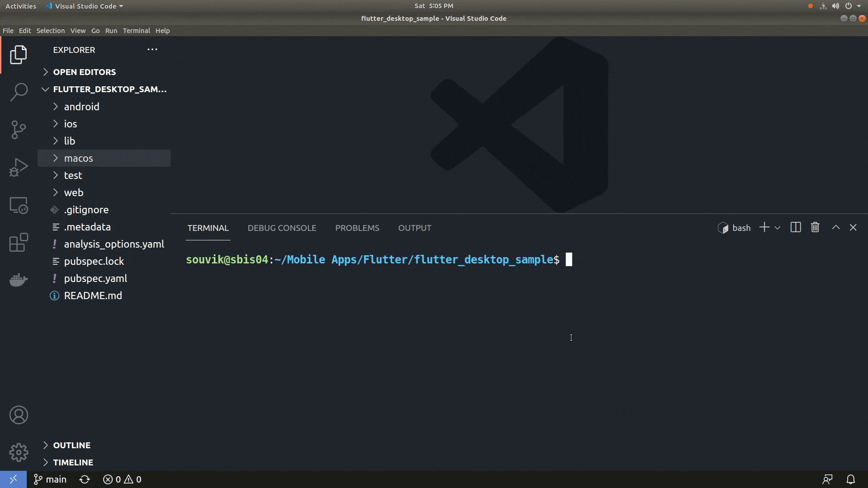The width and height of the screenshot is (868, 488).
Task: Click the main git branch indicator
Action: [50, 479]
